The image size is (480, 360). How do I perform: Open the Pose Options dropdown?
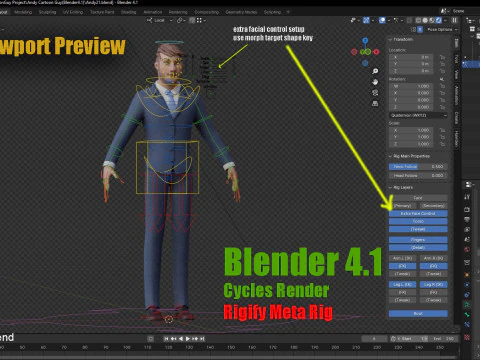coord(442,30)
